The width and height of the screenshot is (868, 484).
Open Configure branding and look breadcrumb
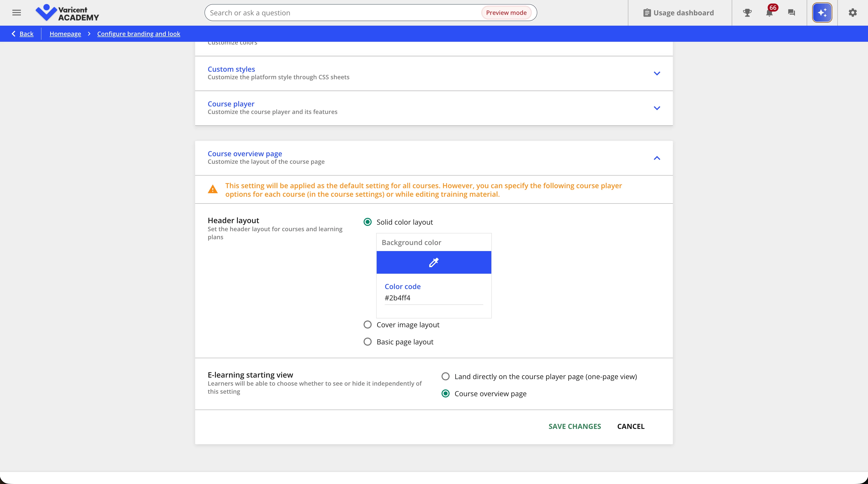coord(139,34)
